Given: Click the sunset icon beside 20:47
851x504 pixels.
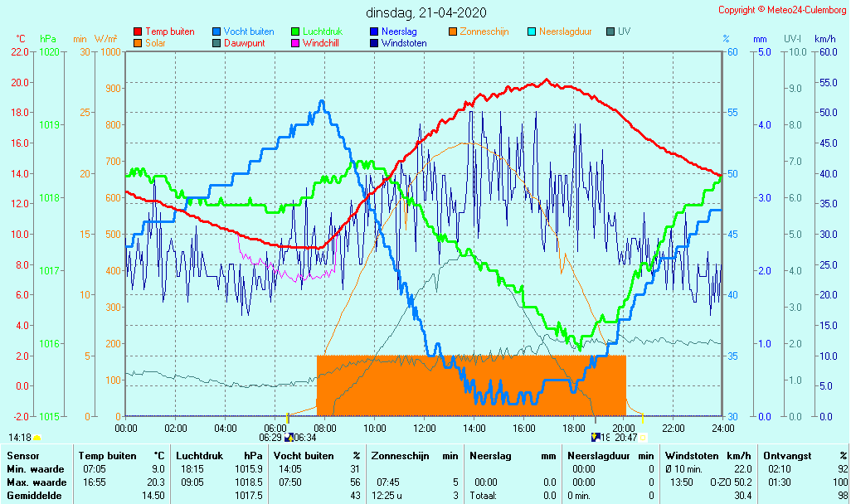Looking at the screenshot, I should point(644,437).
